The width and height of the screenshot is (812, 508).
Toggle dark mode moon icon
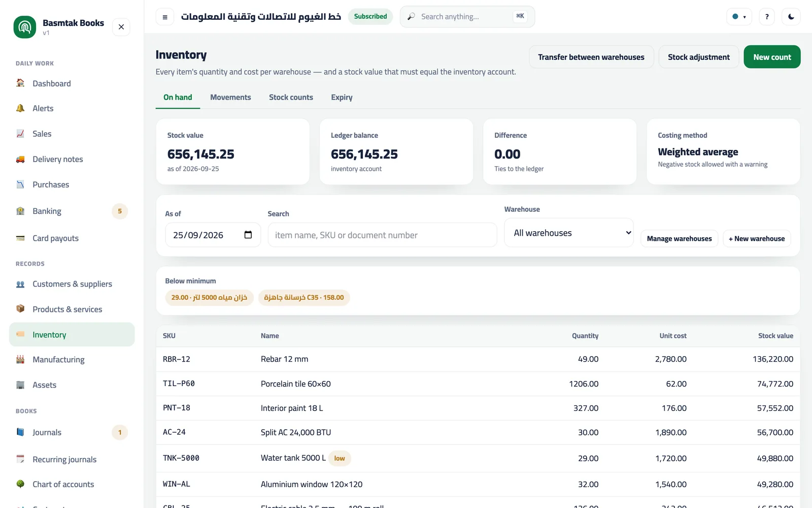pos(791,17)
